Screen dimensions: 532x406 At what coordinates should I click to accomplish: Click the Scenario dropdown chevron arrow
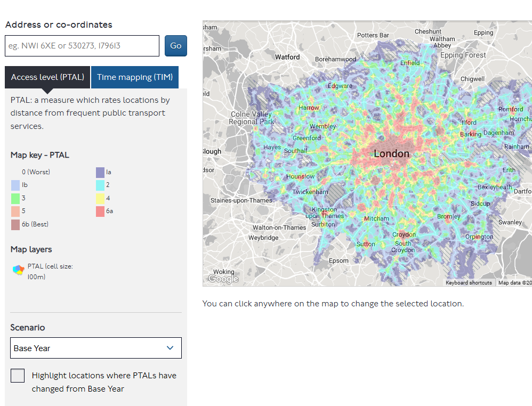170,348
